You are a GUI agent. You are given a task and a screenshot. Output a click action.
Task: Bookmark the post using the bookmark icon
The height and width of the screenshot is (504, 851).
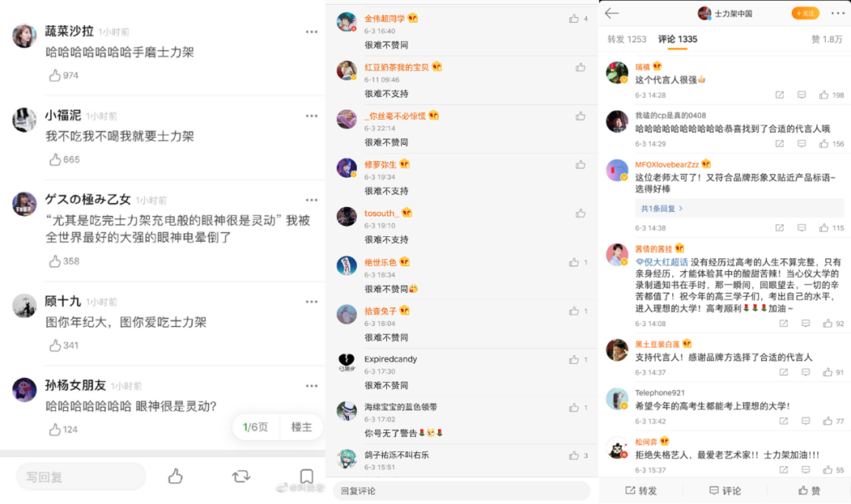point(307,476)
